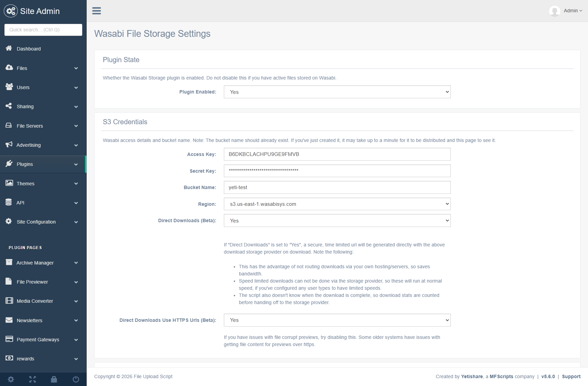Open the Region dropdown selector
The image size is (588, 386).
337,204
